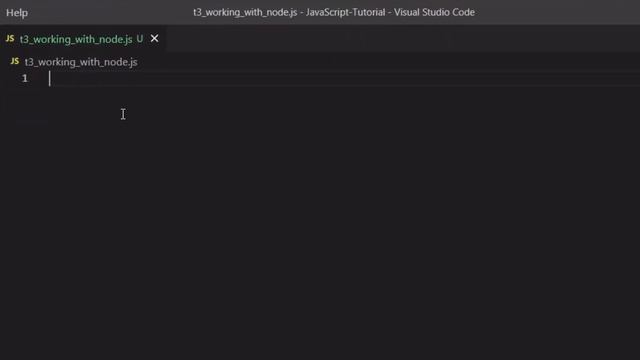Click the window title text in the title bar
The image size is (640, 360).
click(334, 12)
